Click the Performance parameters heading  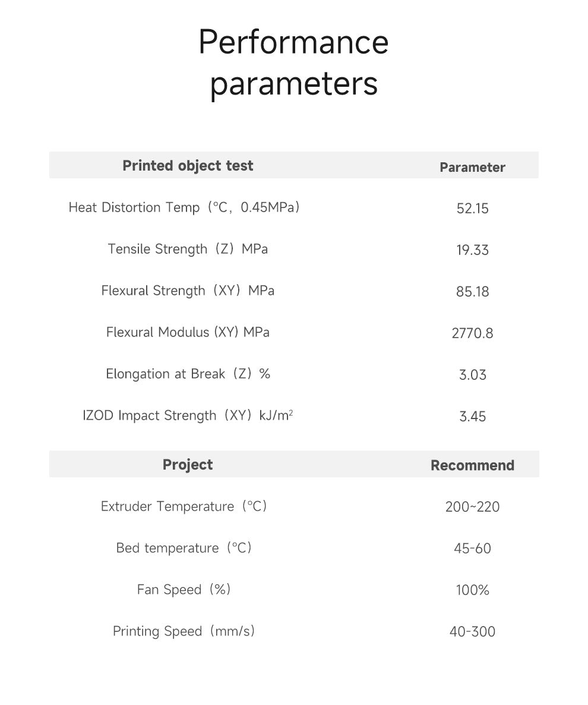(293, 62)
